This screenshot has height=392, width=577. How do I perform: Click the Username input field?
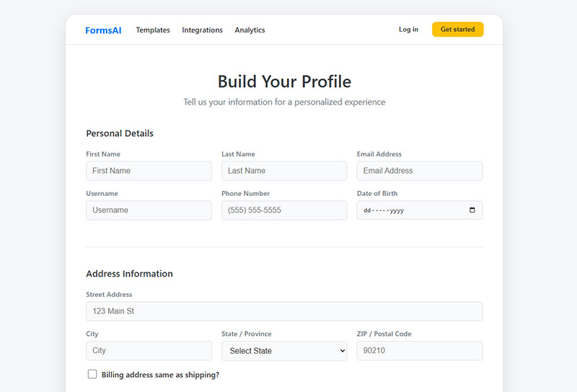tap(149, 210)
